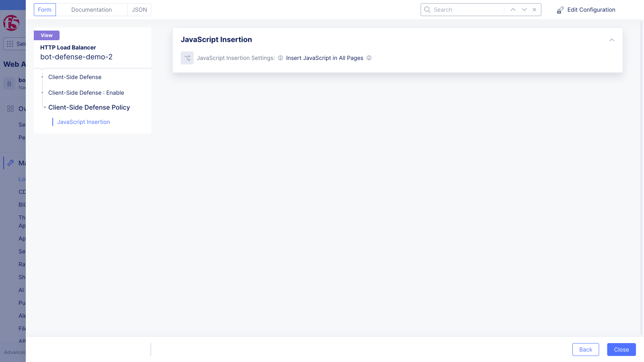Click the Overview grid icon in the sidebar

pos(10,108)
